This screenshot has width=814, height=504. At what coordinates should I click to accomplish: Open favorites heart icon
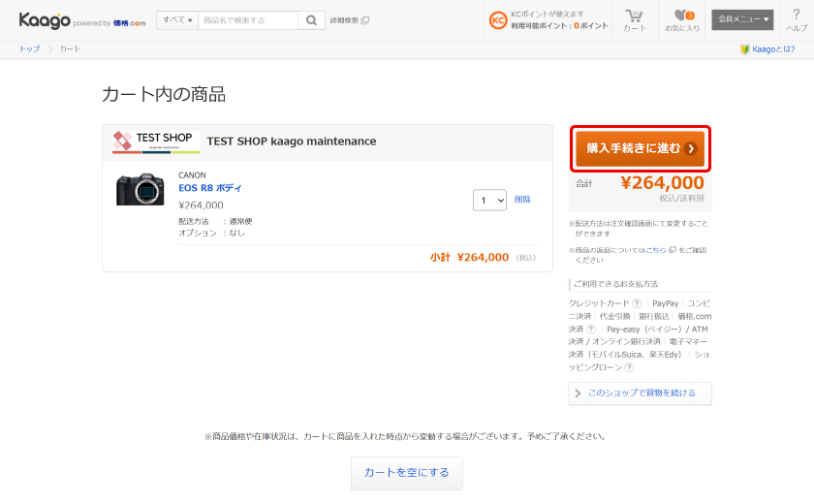[x=682, y=20]
